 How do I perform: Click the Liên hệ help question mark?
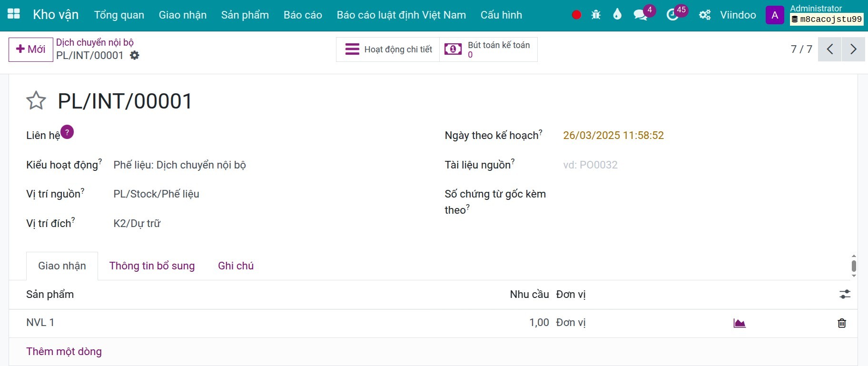click(x=67, y=132)
